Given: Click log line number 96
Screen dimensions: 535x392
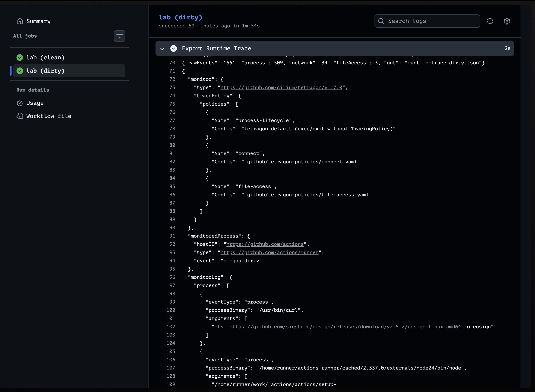Looking at the screenshot, I should point(172,277).
